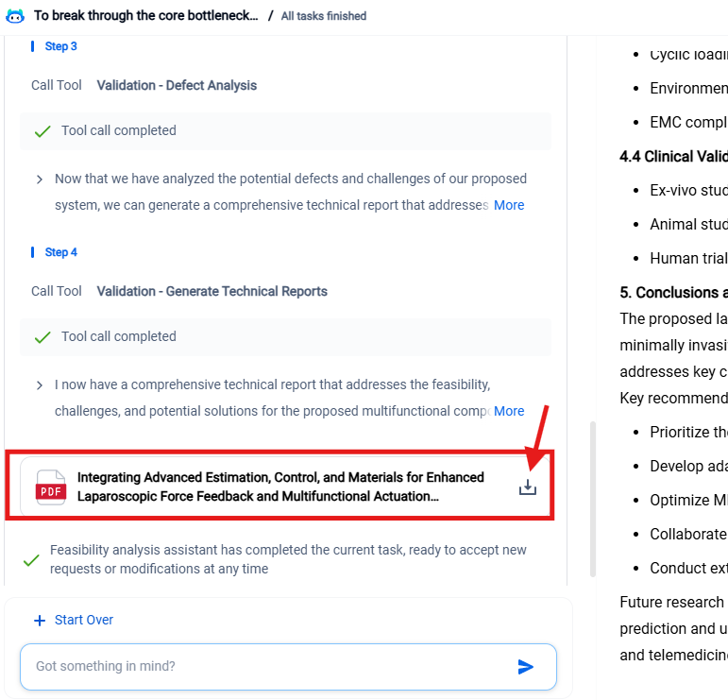Click the Step 4 label
728x700 pixels.
click(x=60, y=252)
